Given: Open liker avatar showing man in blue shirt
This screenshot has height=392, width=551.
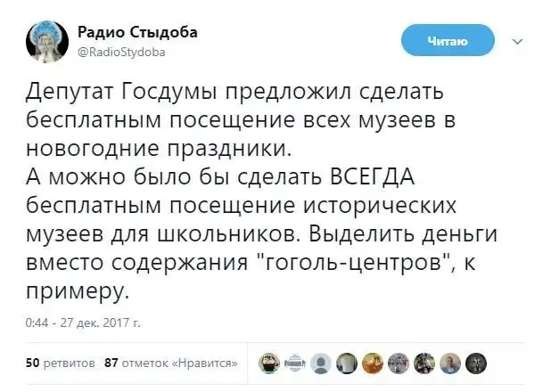Looking at the screenshot, I should 452,363.
